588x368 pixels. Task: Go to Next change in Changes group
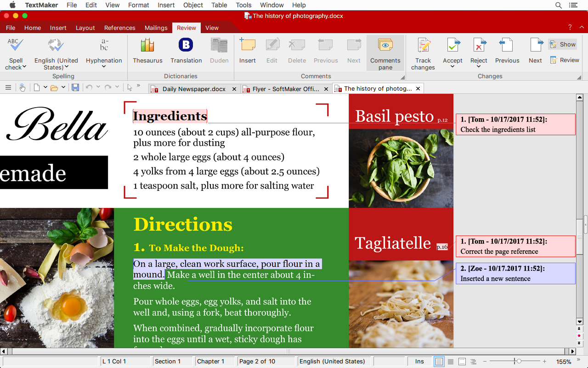pos(535,51)
